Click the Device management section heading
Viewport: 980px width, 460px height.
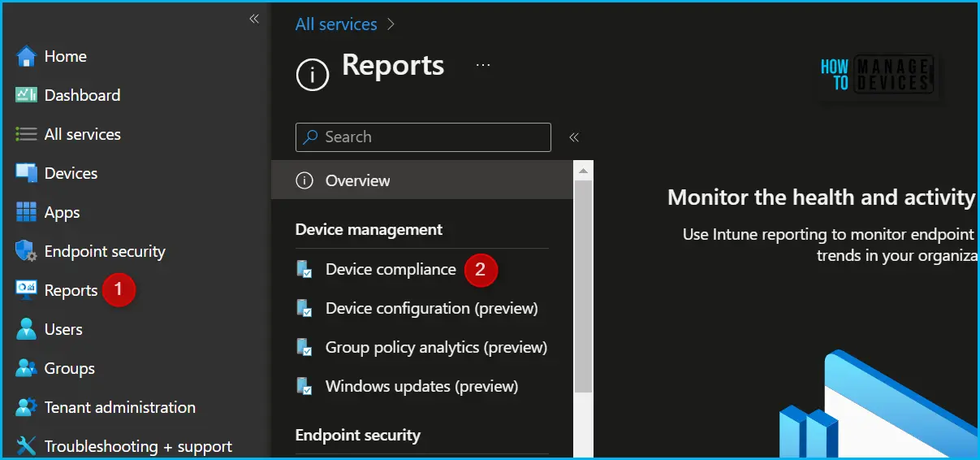click(369, 230)
